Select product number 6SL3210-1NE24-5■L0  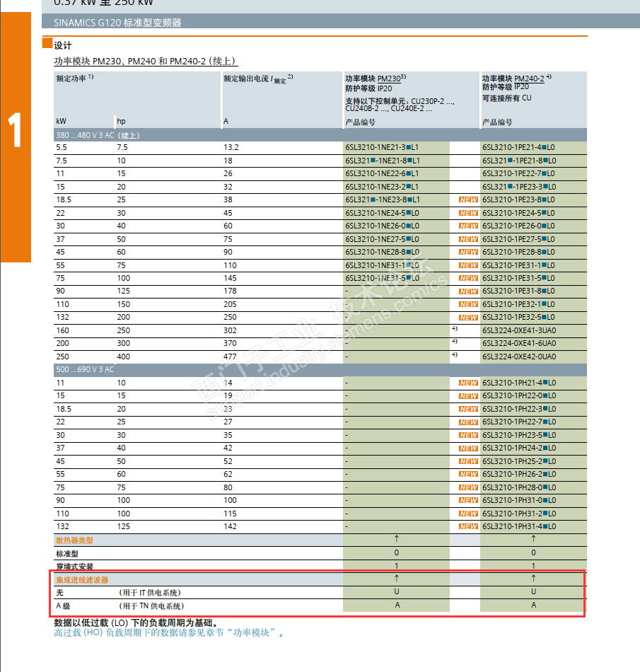(x=382, y=213)
